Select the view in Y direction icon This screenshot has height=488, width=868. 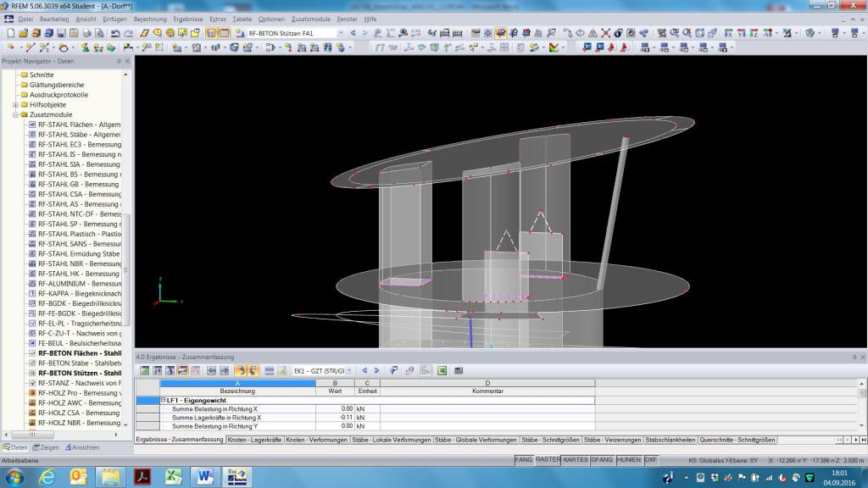coord(741,33)
